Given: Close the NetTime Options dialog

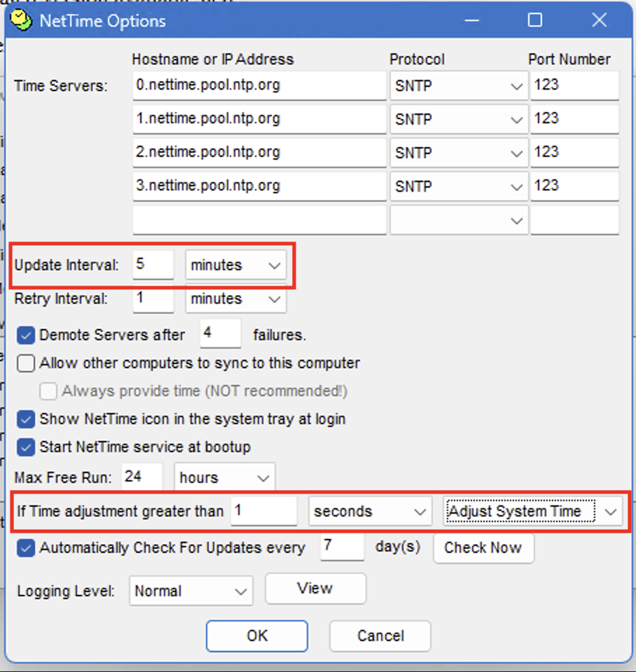Looking at the screenshot, I should pyautogui.click(x=599, y=20).
